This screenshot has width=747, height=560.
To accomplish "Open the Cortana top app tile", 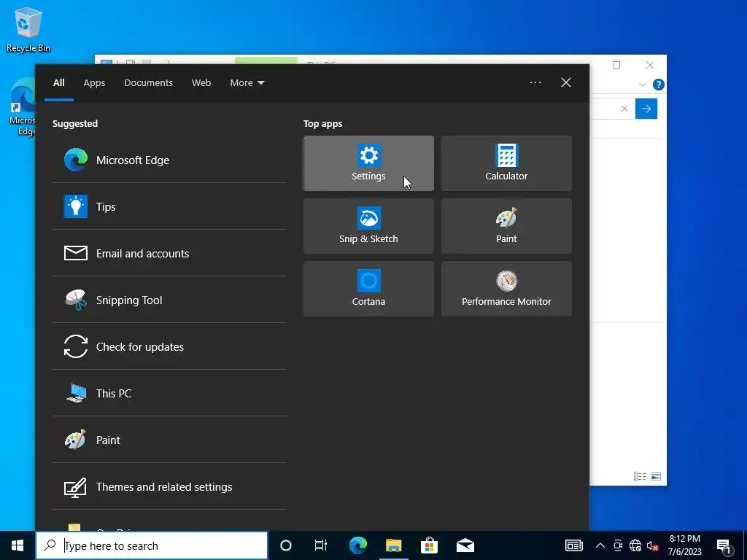I will pyautogui.click(x=368, y=289).
